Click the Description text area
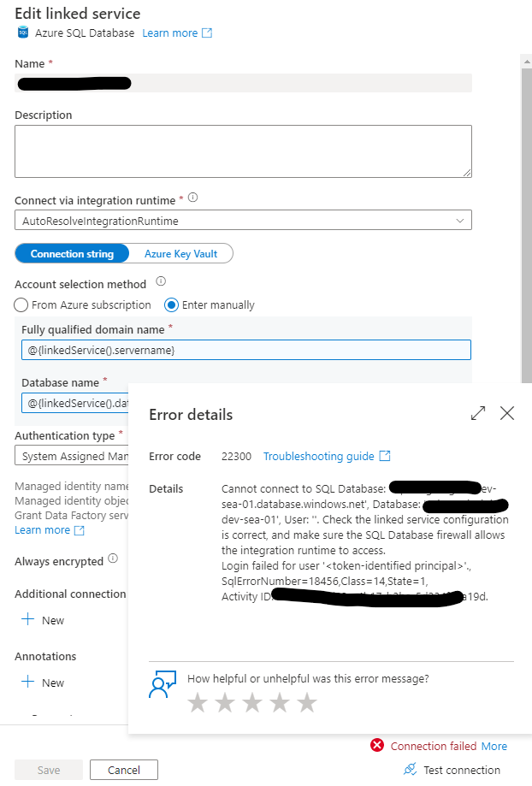 pyautogui.click(x=243, y=151)
